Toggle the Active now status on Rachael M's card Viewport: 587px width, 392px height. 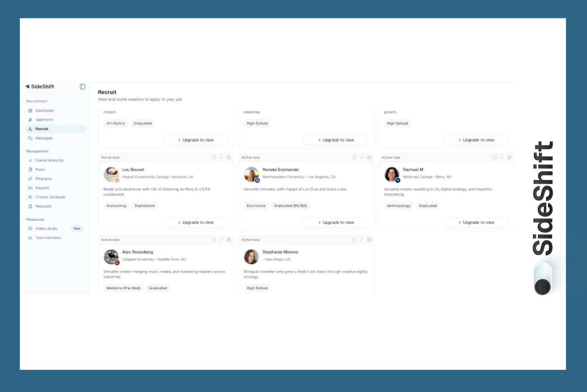click(x=390, y=157)
